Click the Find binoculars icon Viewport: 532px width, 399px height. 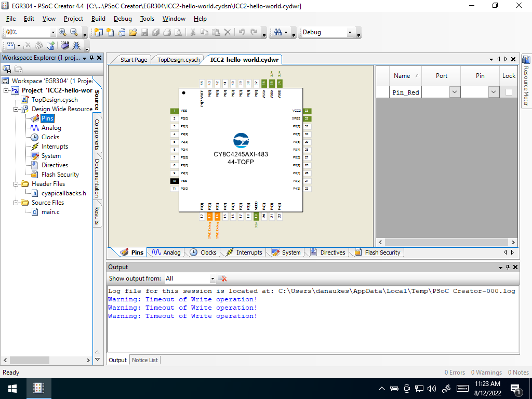coord(277,32)
